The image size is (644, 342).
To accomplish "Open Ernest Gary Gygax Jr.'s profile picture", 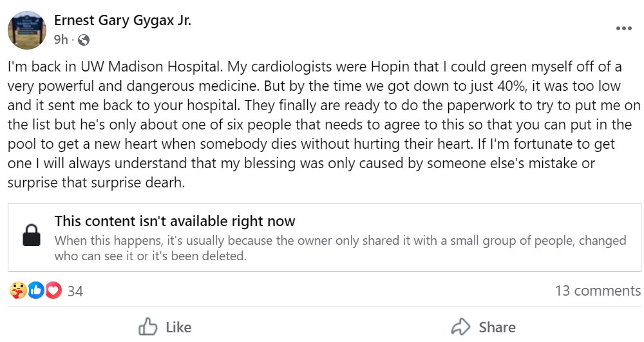I will [26, 30].
